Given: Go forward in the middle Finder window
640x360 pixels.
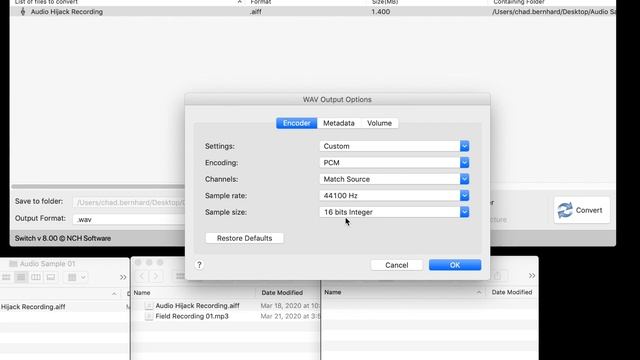Looking at the screenshot, I should pos(156,276).
